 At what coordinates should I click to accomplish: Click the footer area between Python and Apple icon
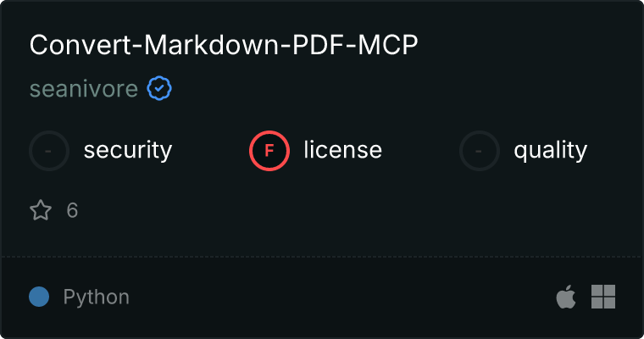[x=342, y=297]
